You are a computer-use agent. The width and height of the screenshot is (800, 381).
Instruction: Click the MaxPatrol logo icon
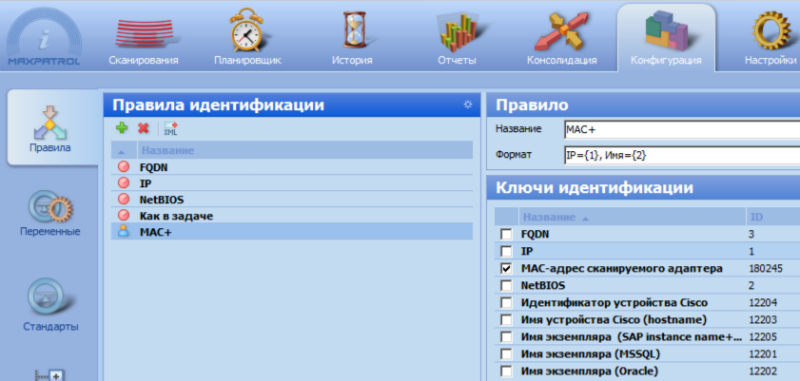(44, 36)
